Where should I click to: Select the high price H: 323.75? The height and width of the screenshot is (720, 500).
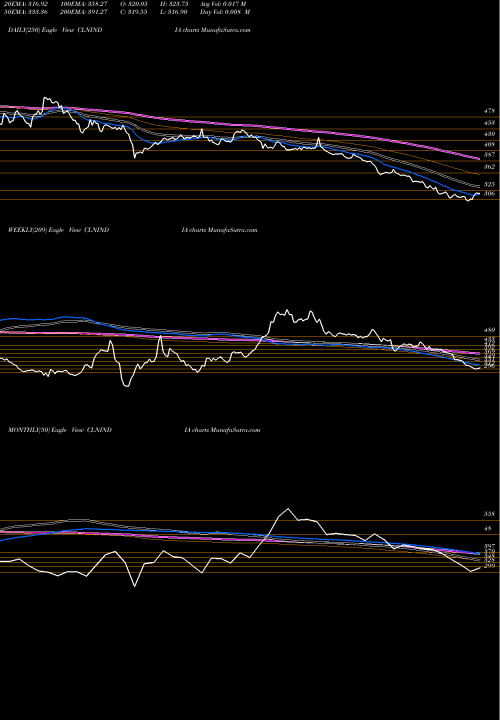coord(172,4)
